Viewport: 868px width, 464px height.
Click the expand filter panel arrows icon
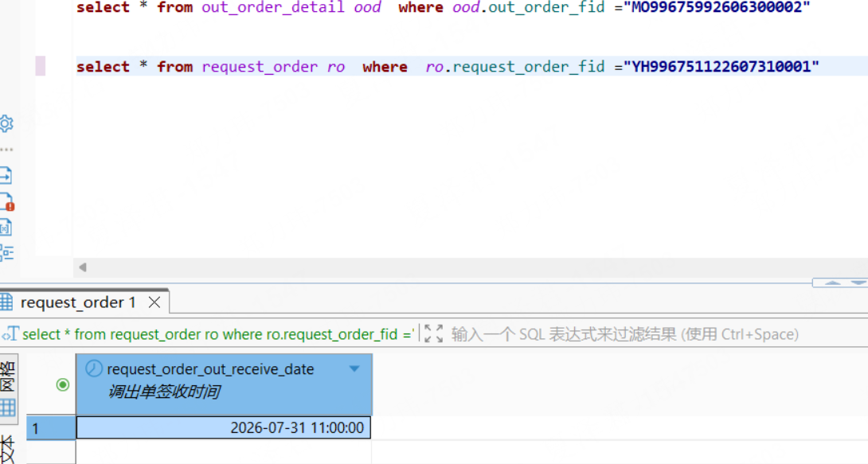click(x=433, y=333)
